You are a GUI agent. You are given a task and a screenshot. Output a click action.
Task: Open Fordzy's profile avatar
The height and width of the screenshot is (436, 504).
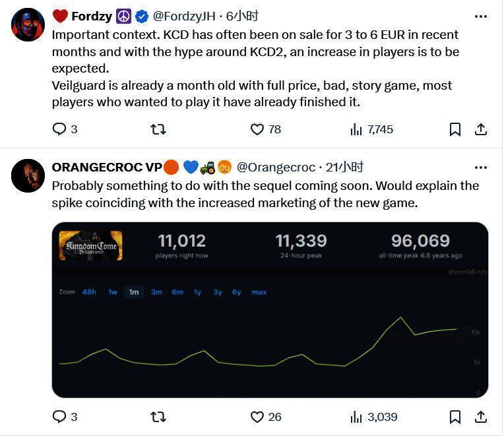pyautogui.click(x=28, y=25)
